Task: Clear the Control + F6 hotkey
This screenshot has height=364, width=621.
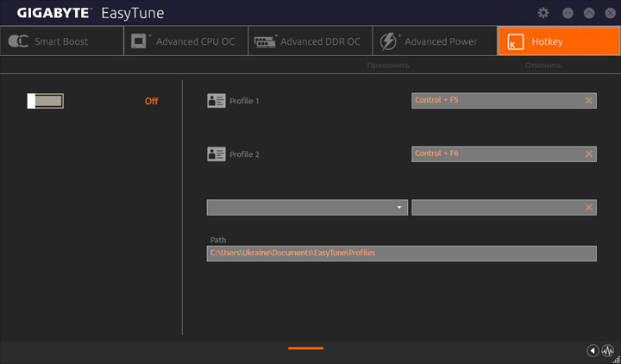Action: click(589, 154)
